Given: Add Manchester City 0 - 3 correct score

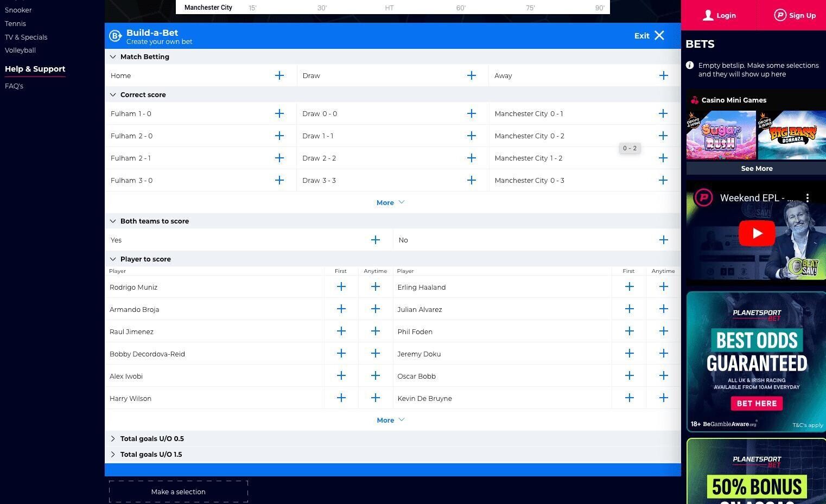Looking at the screenshot, I should pos(663,181).
